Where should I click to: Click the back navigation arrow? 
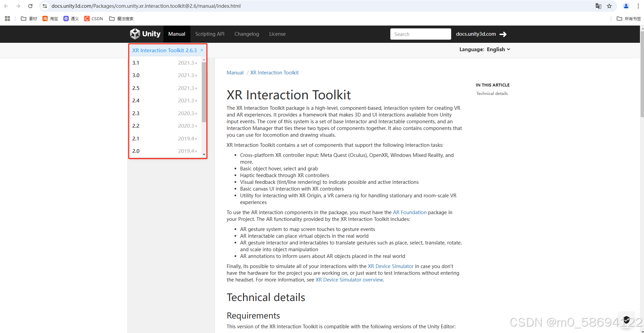click(x=7, y=6)
